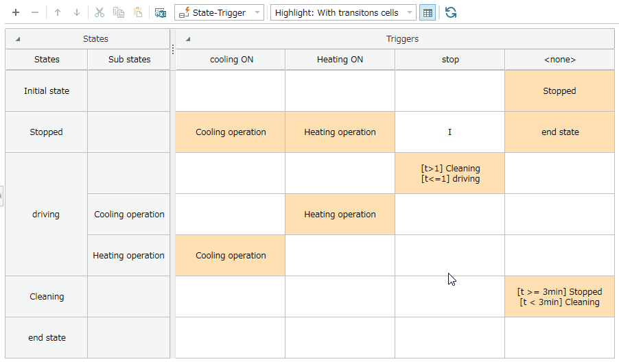Screen dimensions: 619x364
Task: Click the States column header
Action: [x=47, y=60]
